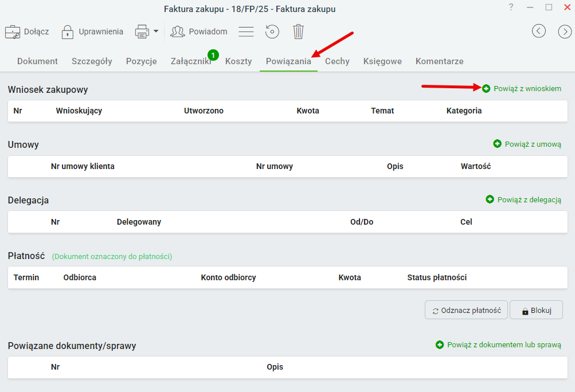Go to previous document arrow
Screen dimensions: 575x392
(x=539, y=31)
